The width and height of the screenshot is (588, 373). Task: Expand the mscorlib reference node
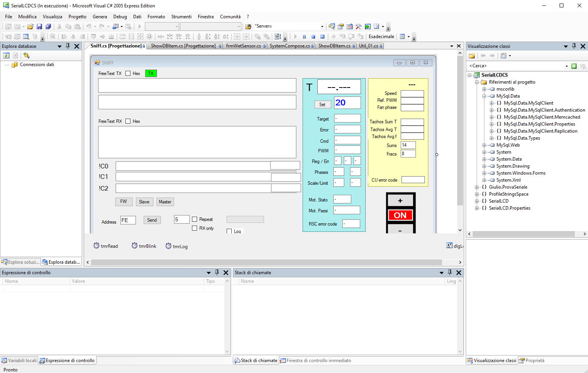[484, 89]
